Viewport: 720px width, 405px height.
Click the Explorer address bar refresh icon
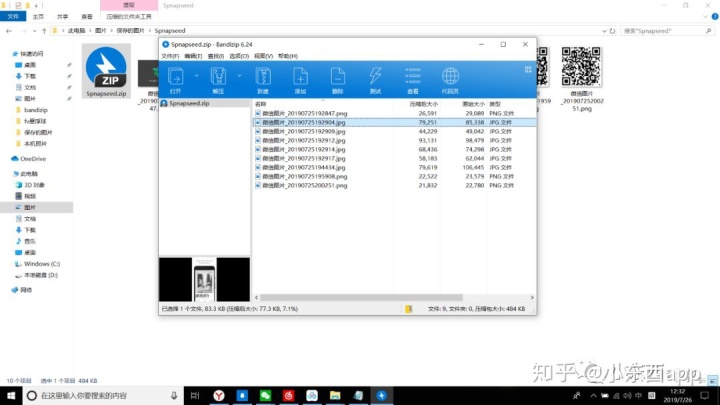click(x=612, y=31)
